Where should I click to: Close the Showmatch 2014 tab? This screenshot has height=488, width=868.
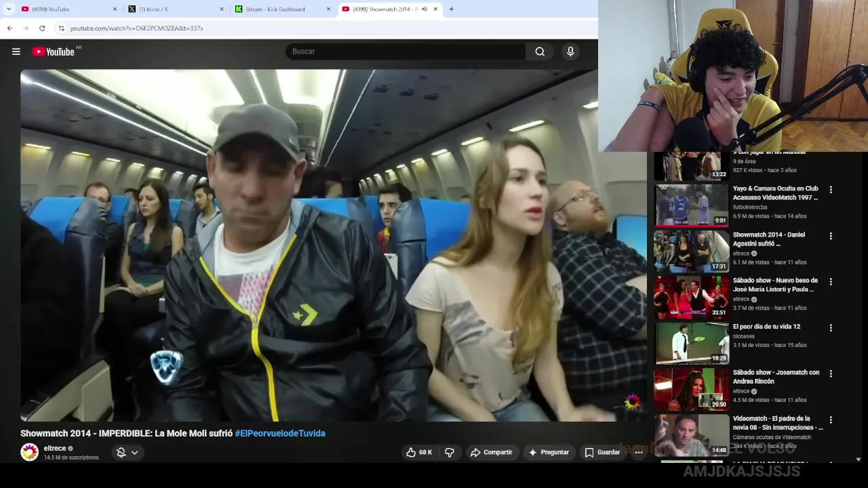pos(435,9)
